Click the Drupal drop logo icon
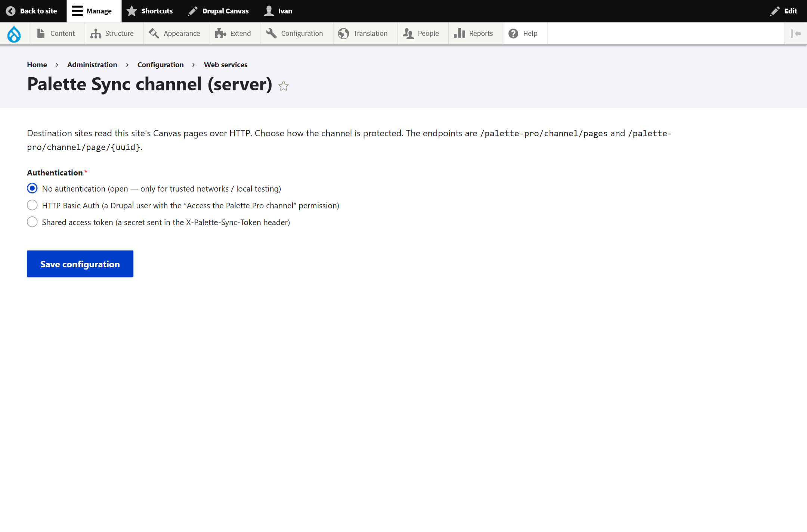 (14, 34)
